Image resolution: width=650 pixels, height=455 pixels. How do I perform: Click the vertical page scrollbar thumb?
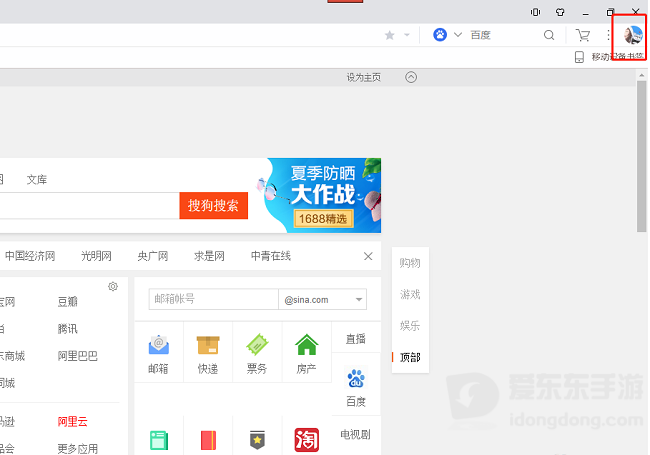[x=642, y=157]
